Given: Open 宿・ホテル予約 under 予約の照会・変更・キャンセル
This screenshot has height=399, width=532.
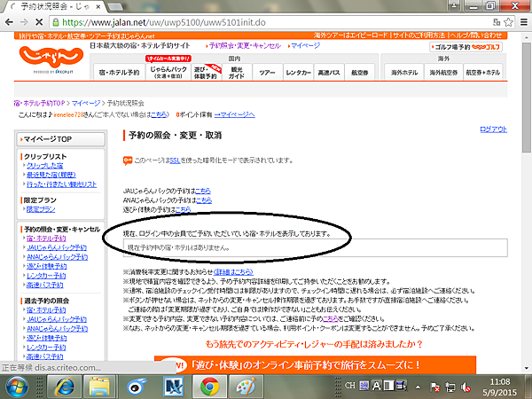Looking at the screenshot, I should [46, 239].
